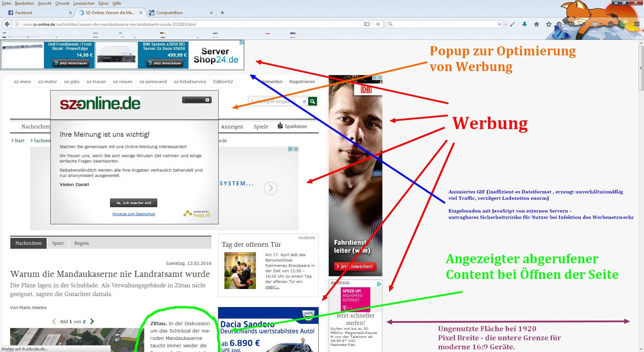Click into the browser search field
Image resolution: width=644 pixels, height=352 pixels.
[444, 24]
